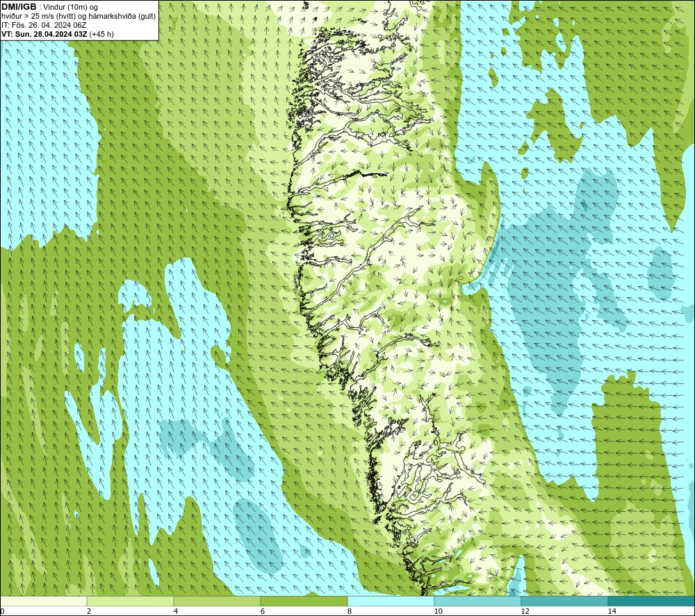Screen dimensions: 695x616
Task: Click the 14+ m/s dark teal legend swatch
Action: coord(651,601)
